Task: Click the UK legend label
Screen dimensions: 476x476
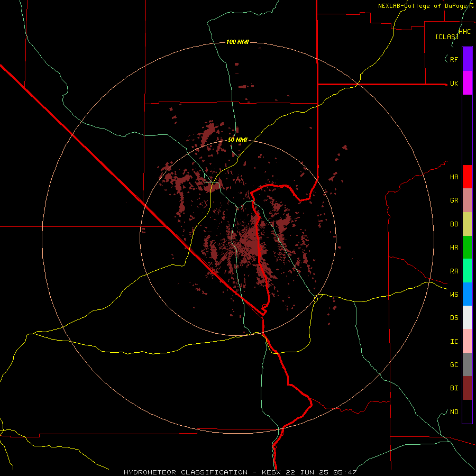Action: [454, 84]
